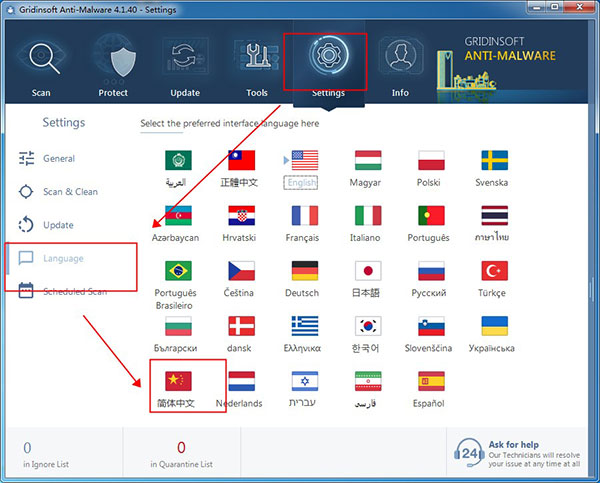Screen dimensions: 600x483
Task: Open the Scan & Clean settings
Action: tap(58, 191)
